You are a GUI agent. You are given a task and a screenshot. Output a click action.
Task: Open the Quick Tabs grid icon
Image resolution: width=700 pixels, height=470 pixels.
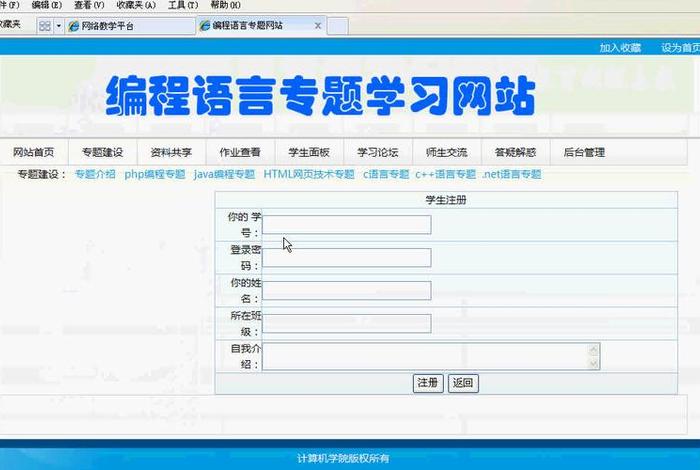click(x=44, y=25)
